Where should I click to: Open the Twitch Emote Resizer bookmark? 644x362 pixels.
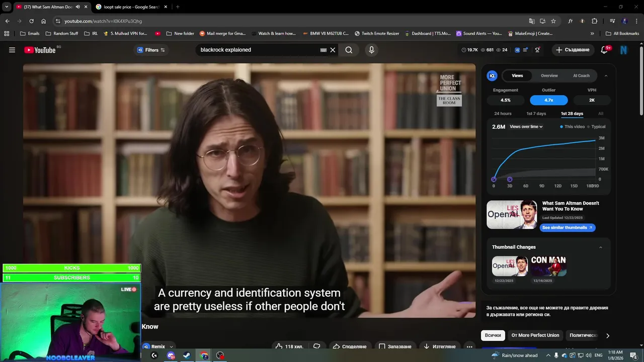coord(377,34)
